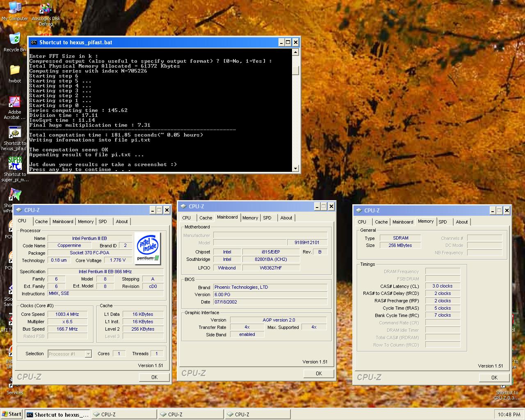
Task: Open Shortcut to hexus_pifast desktop icon
Action: coord(15,139)
